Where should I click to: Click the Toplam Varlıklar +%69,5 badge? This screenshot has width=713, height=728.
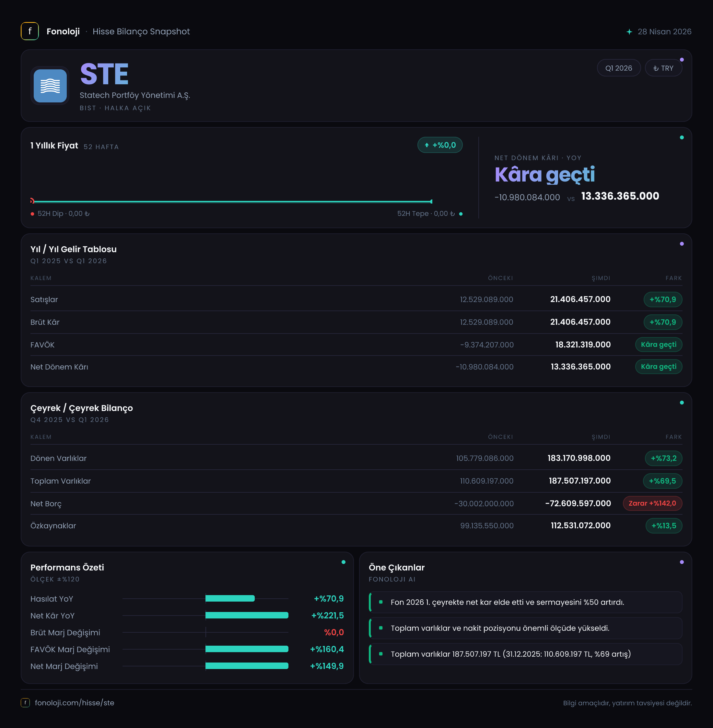click(662, 481)
